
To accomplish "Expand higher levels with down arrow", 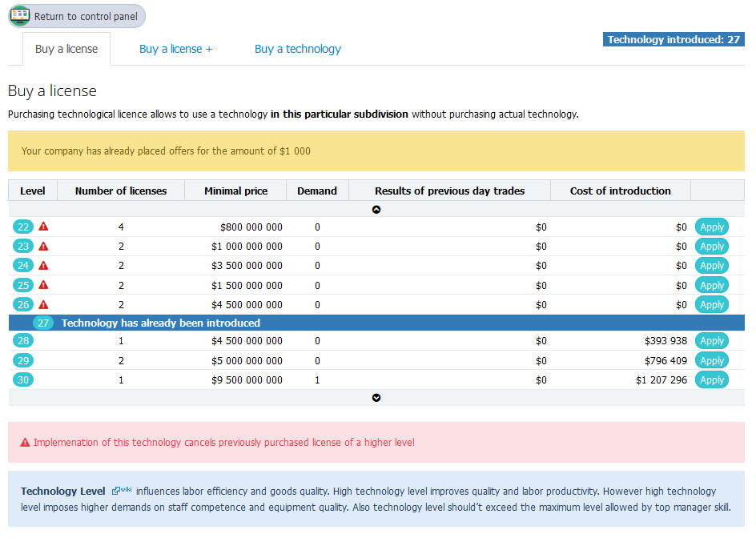I will 376,397.
